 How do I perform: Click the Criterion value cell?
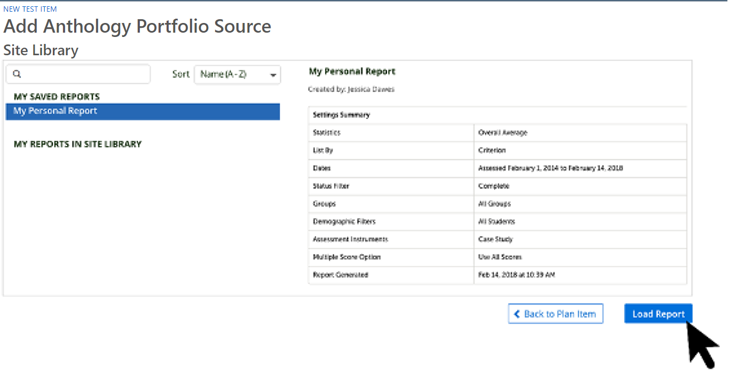point(492,150)
